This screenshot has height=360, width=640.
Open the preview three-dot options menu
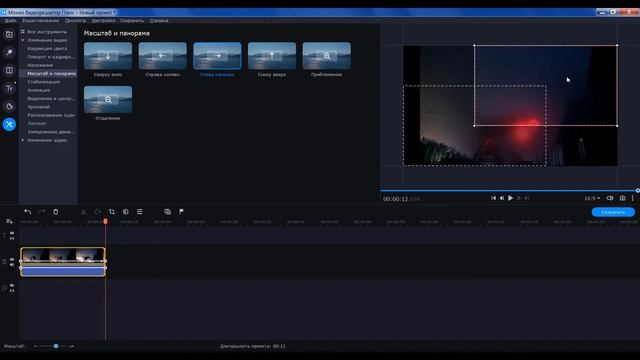coord(633,198)
